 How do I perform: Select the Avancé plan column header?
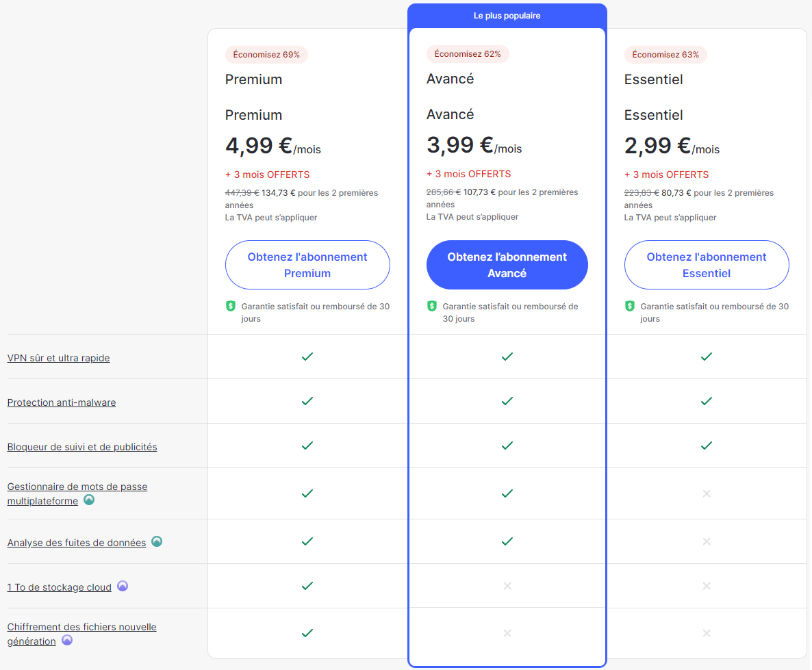tap(450, 79)
